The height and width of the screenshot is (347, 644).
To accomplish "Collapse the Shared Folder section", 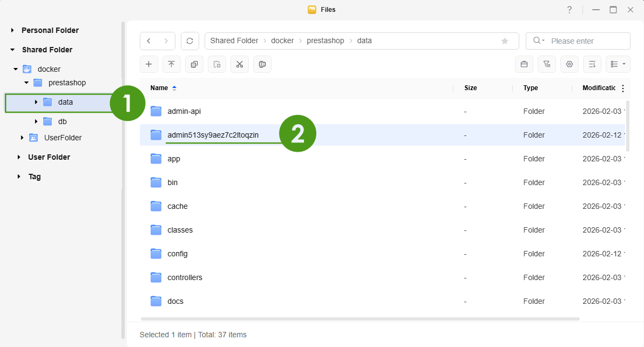I will pos(12,50).
